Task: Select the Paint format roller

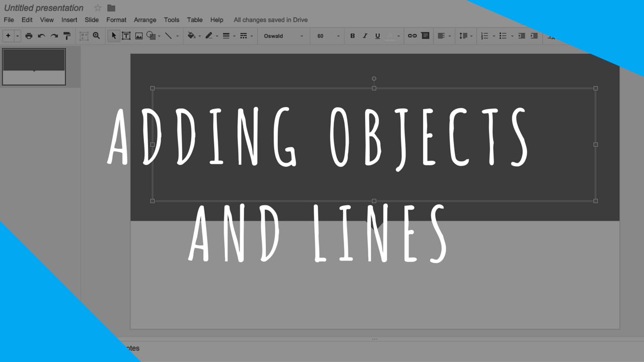Action: (x=67, y=36)
